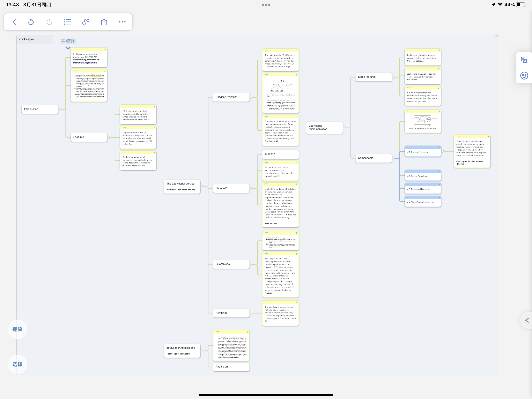Viewport: 532px width, 399px height.
Task: Open 4.2 Atomic Broadcast card arrow
Action: pos(439,171)
